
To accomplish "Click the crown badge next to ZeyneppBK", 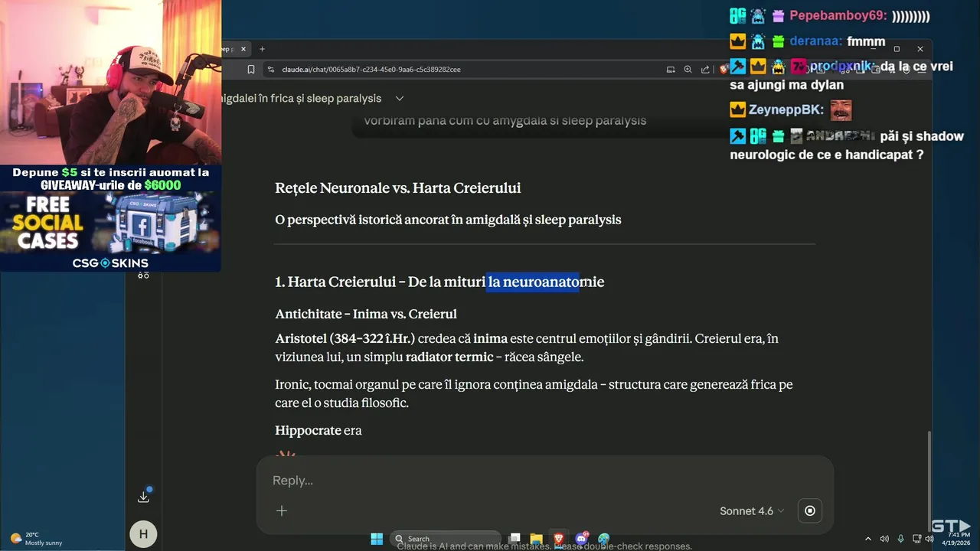I will (x=737, y=109).
